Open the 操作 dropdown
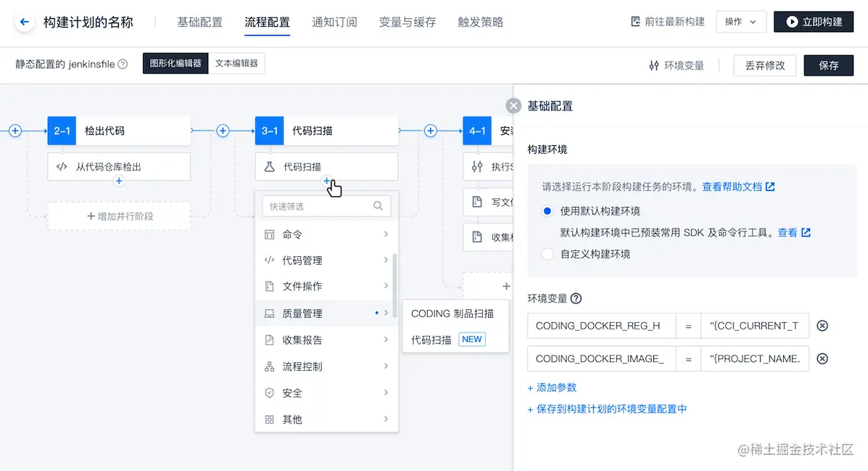Viewport: 868px width, 471px height. click(740, 22)
